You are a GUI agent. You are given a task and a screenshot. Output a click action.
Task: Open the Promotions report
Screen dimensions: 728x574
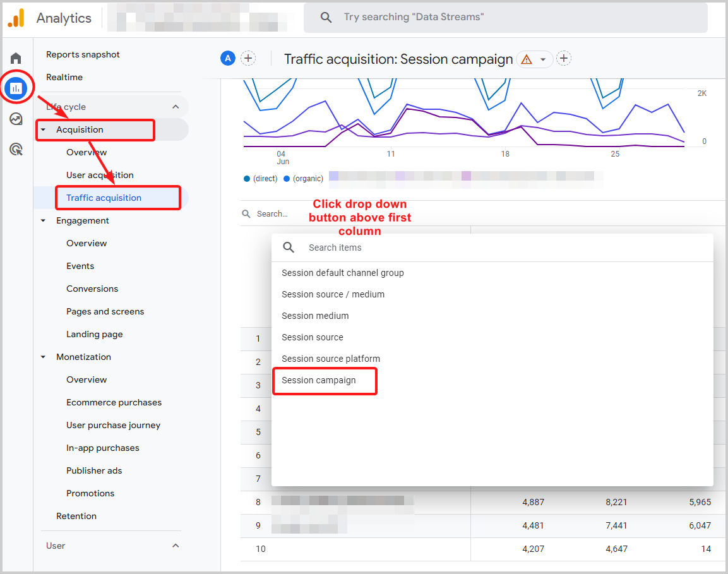(90, 494)
